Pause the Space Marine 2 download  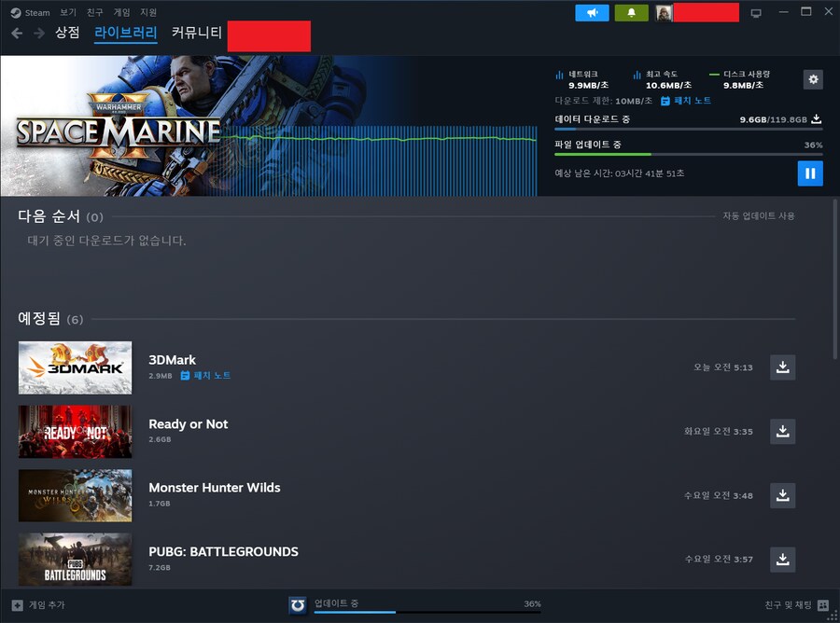810,173
